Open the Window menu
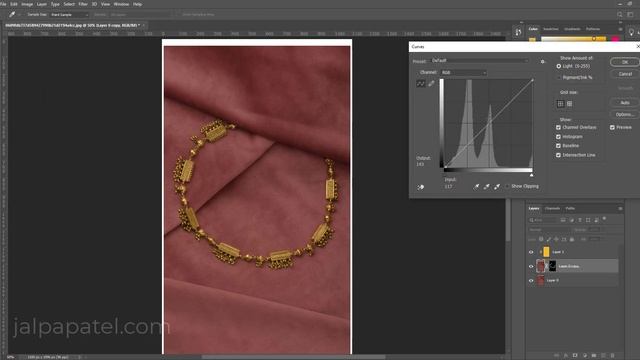Screen dimensions: 640x360 [121, 4]
